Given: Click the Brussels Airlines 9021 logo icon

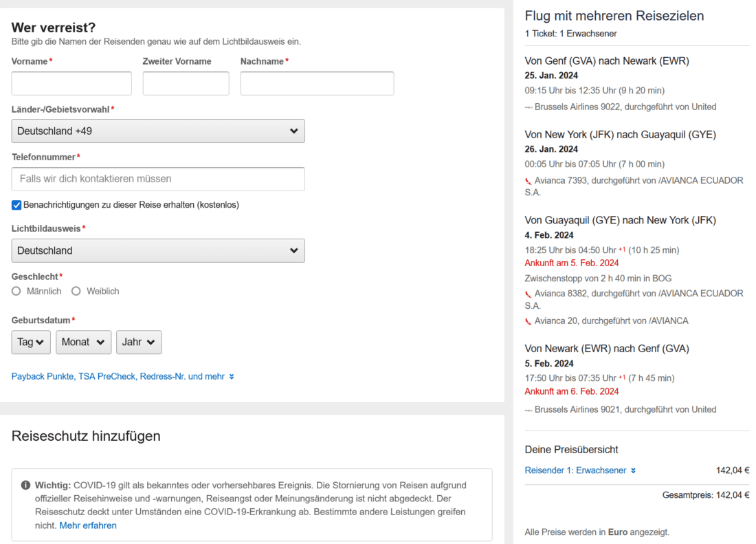Looking at the screenshot, I should coord(529,410).
